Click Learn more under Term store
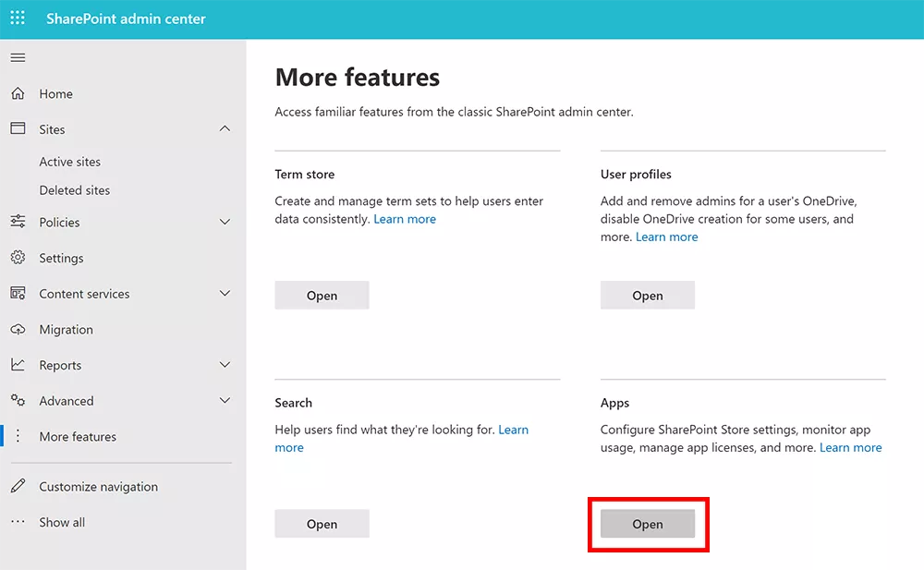 [405, 219]
